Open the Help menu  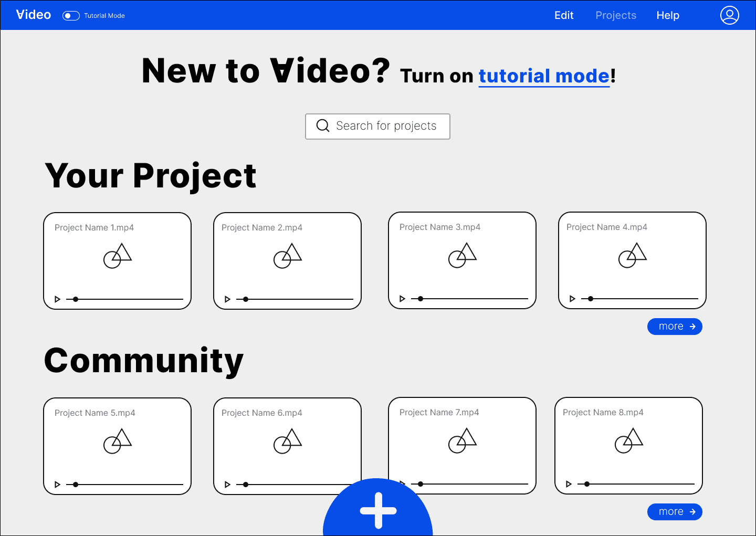pos(668,15)
